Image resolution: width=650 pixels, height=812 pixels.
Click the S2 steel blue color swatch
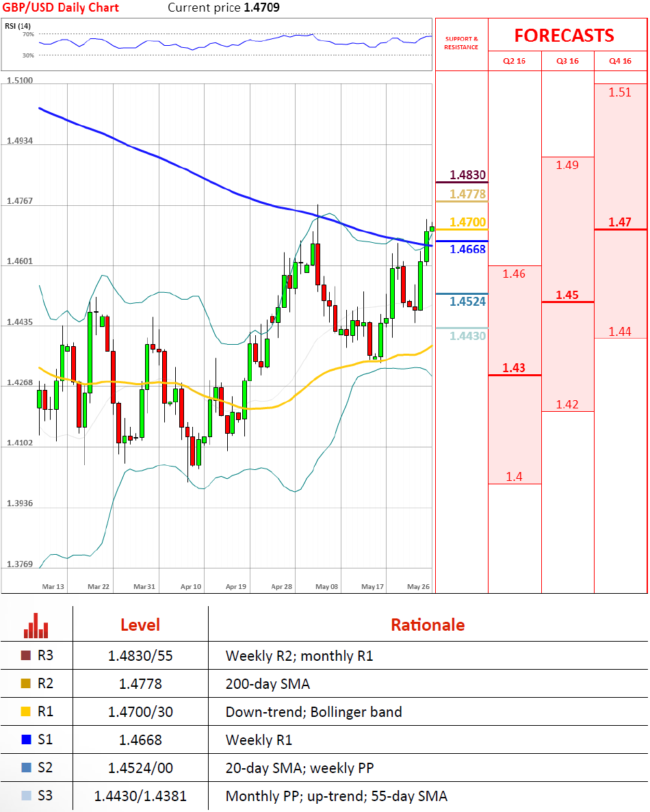tap(26, 768)
